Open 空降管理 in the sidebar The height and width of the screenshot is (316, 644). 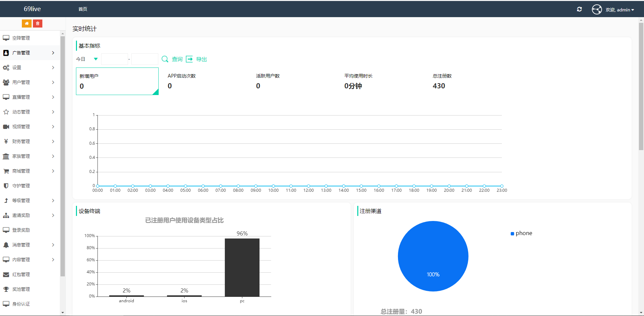21,38
